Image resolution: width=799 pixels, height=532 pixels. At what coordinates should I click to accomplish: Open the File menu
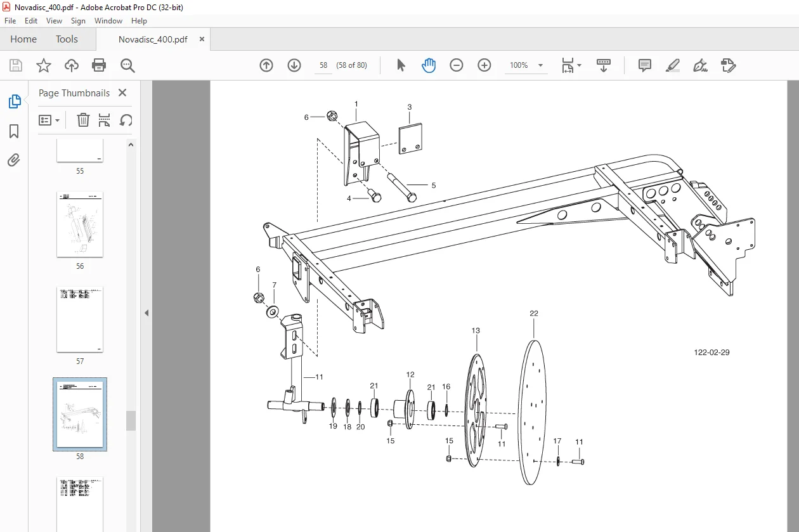pos(10,21)
